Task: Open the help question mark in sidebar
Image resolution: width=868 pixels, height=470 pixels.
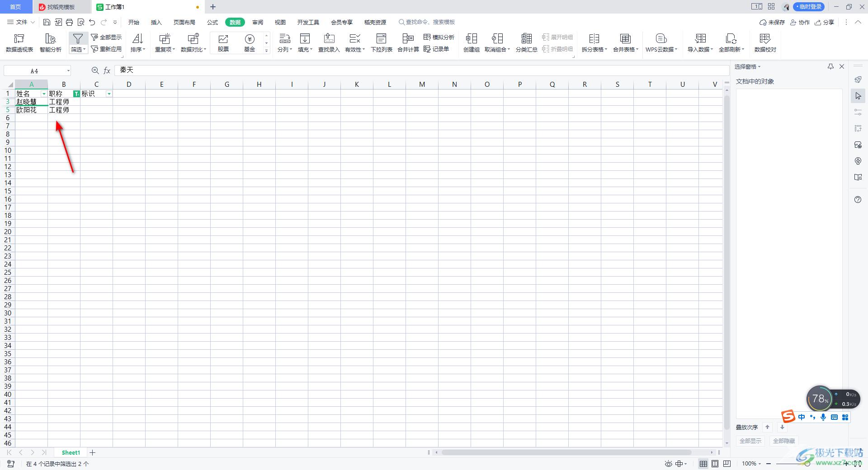Action: pos(858,200)
